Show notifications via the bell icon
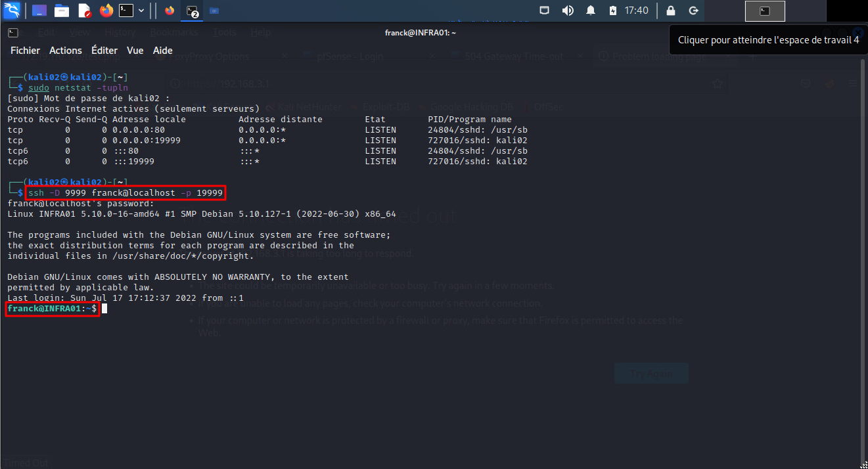The image size is (868, 469). pos(591,11)
